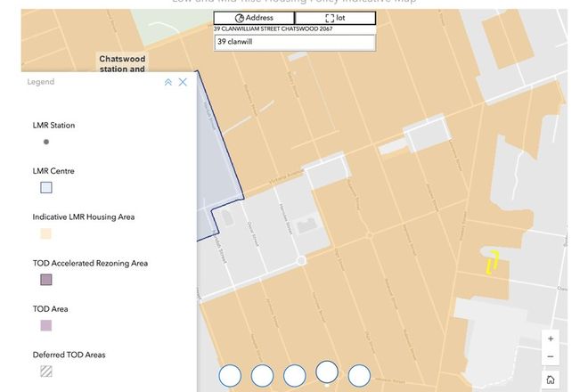Click the fifth circular widget button at bottom
Image resolution: width=588 pixels, height=392 pixels.
click(359, 376)
